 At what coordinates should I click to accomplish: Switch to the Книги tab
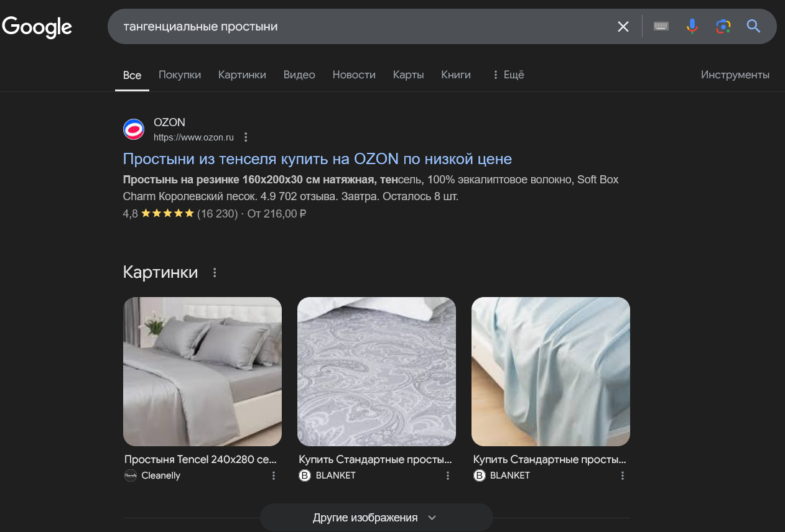(456, 75)
